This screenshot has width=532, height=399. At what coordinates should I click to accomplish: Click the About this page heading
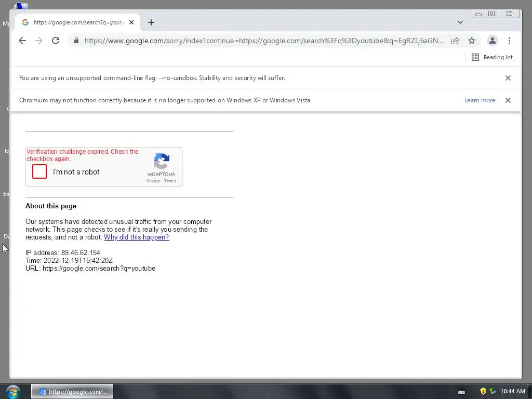[51, 206]
